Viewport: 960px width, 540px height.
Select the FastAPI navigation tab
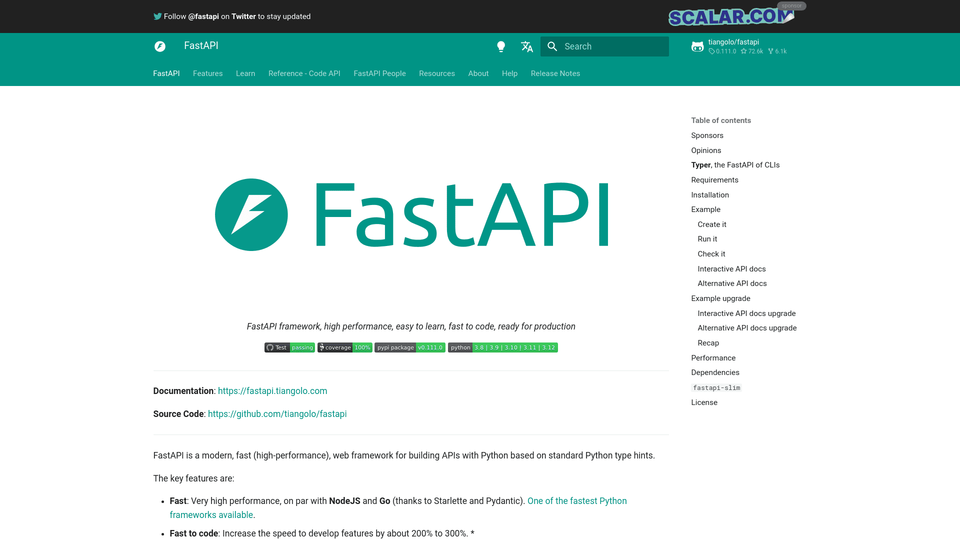coord(167,73)
